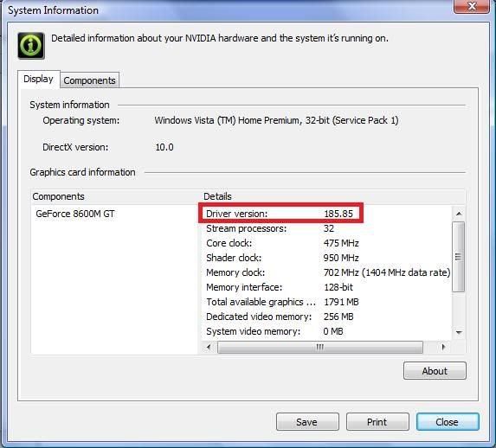Screen dimensions: 496x448
Task: Select the Stream processors row
Action: coord(326,228)
